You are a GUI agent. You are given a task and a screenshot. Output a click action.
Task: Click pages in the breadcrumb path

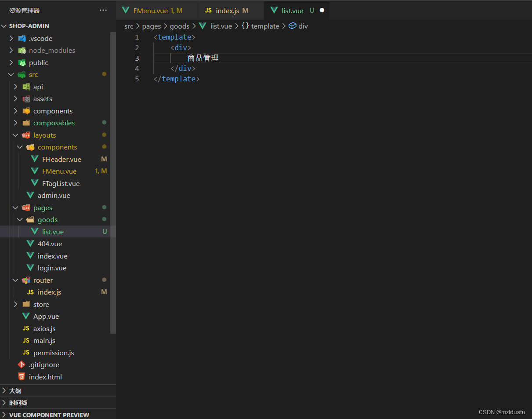152,26
